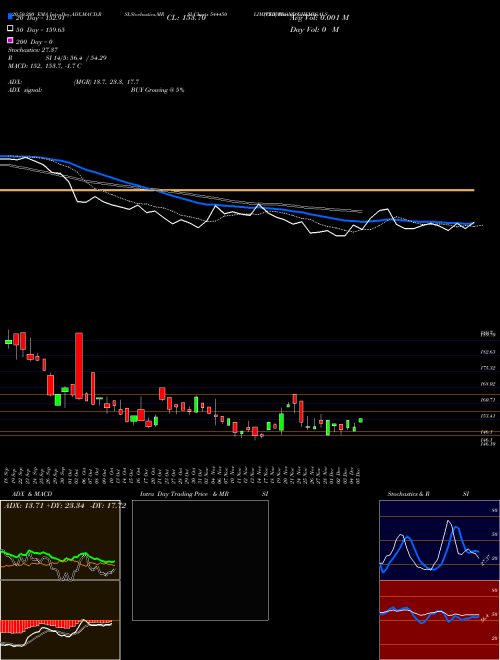Click the "Day Vol: 0 M" label
500x660 pixels.
pyautogui.click(x=314, y=30)
